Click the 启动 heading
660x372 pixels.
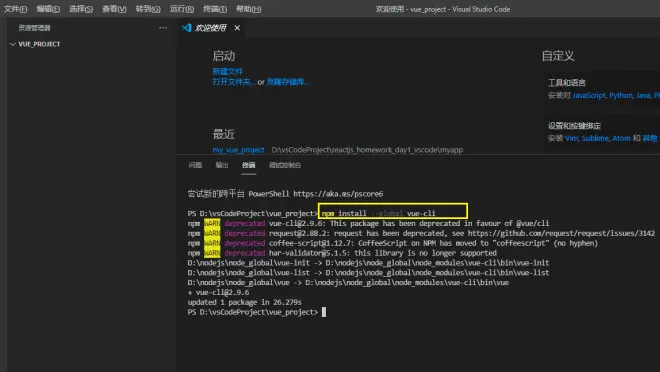[x=224, y=56]
